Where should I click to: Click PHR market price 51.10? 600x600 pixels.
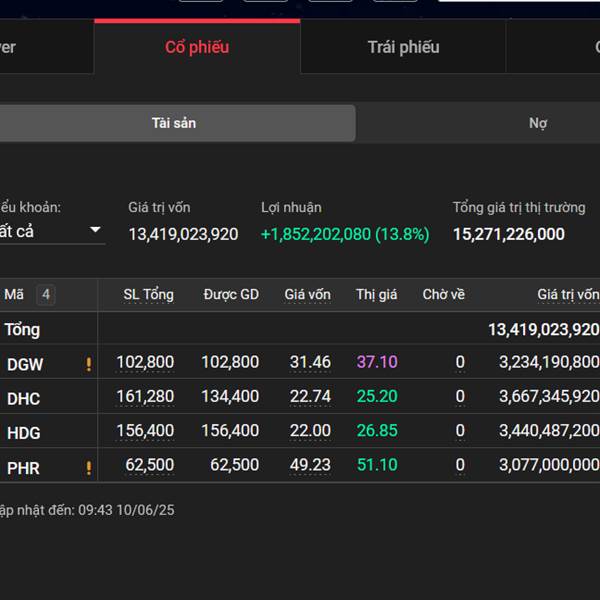[377, 465]
